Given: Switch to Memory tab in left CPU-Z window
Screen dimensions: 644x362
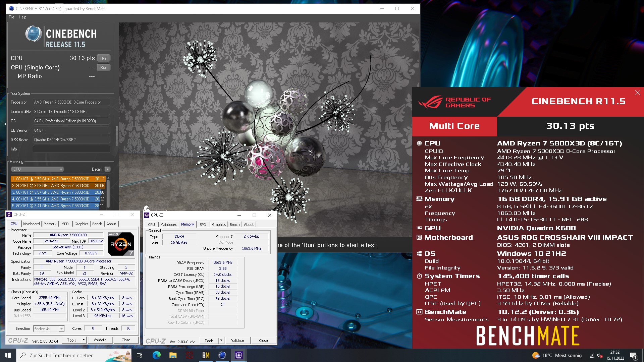Looking at the screenshot, I should pyautogui.click(x=50, y=224).
